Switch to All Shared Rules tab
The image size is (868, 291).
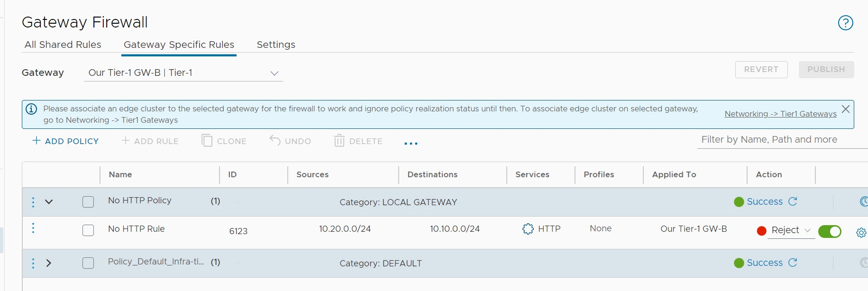(63, 45)
